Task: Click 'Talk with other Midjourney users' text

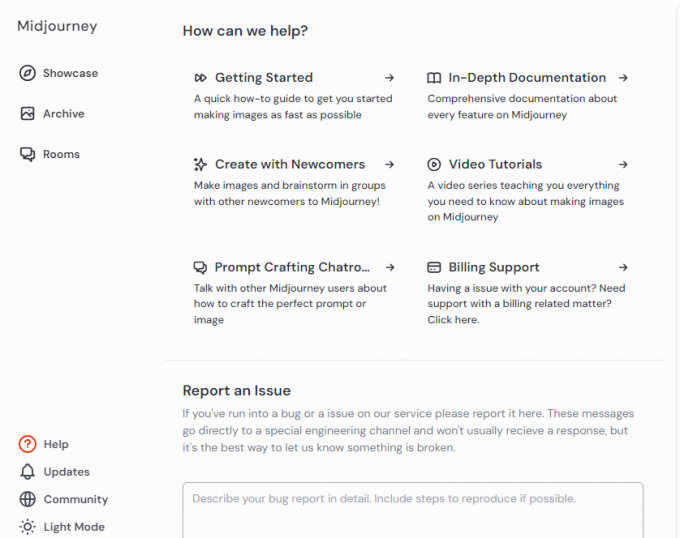Action: click(290, 304)
